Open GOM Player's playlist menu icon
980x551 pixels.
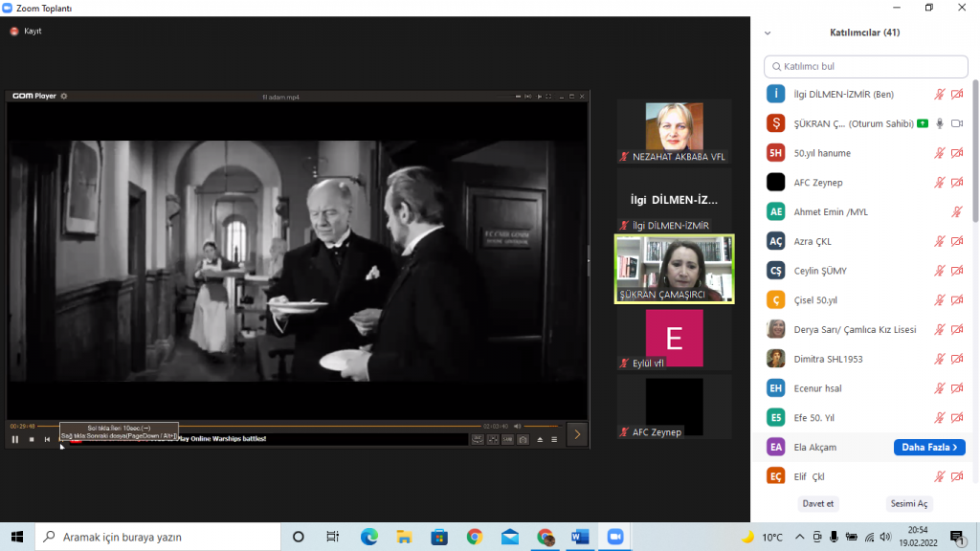tap(554, 439)
